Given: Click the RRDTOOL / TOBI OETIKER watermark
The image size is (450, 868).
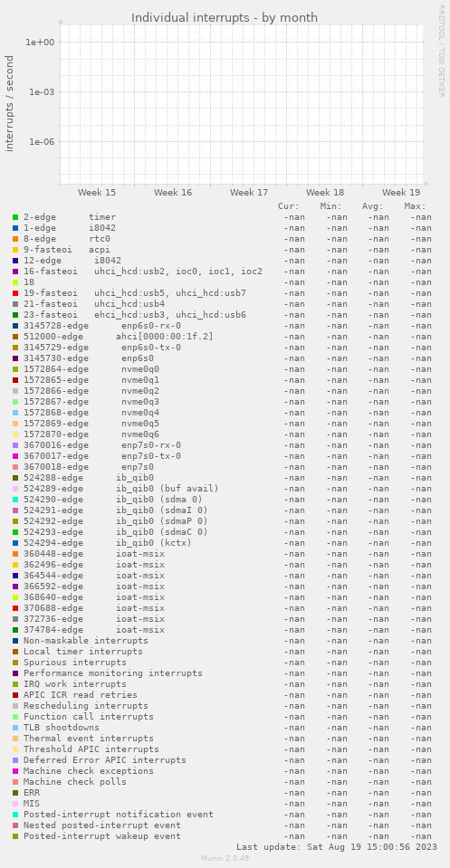Looking at the screenshot, I should (441, 51).
